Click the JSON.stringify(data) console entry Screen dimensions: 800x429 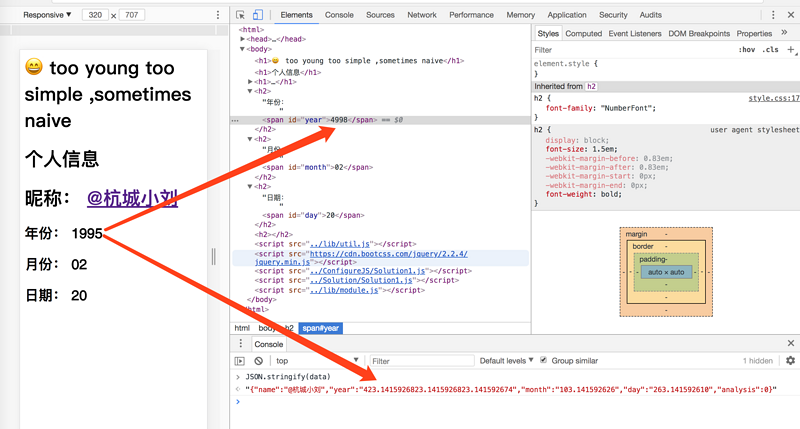click(288, 376)
